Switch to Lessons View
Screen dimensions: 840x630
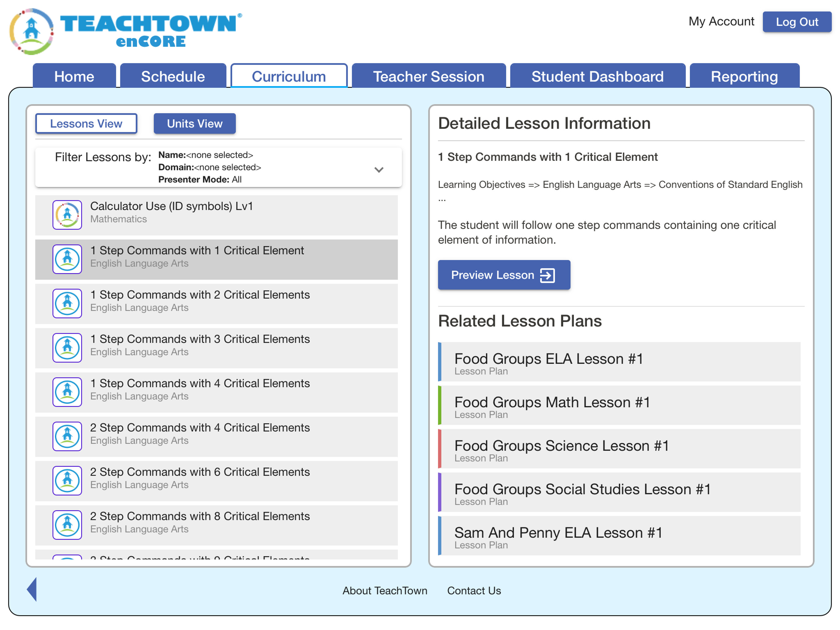point(86,123)
